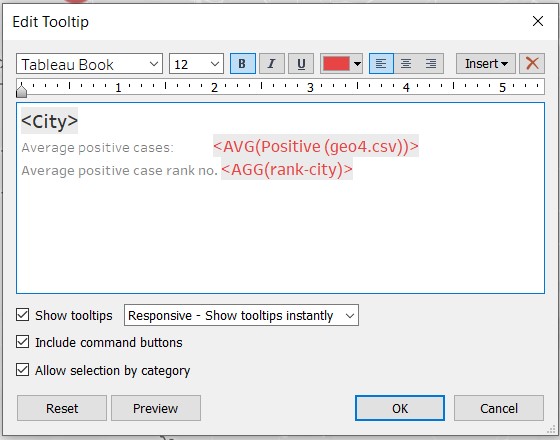This screenshot has height=440, width=560.
Task: Toggle Bold formatting button
Action: tap(242, 64)
